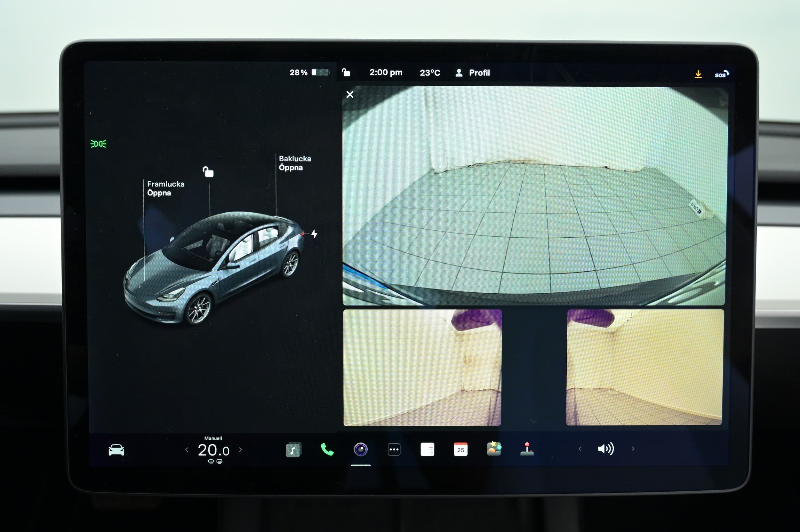This screenshot has height=532, width=800.
Task: Open the all apps three-dot launcher
Action: [394, 449]
